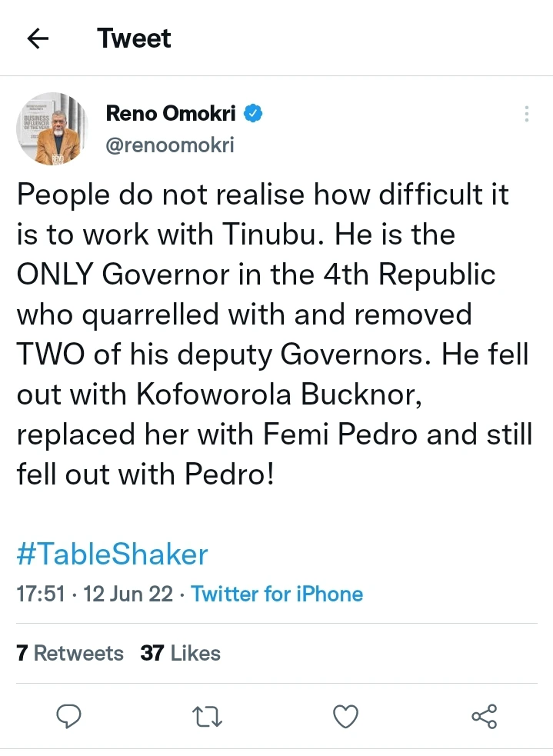553x756 pixels.
Task: View the 37 Likes list
Action: pyautogui.click(x=181, y=653)
